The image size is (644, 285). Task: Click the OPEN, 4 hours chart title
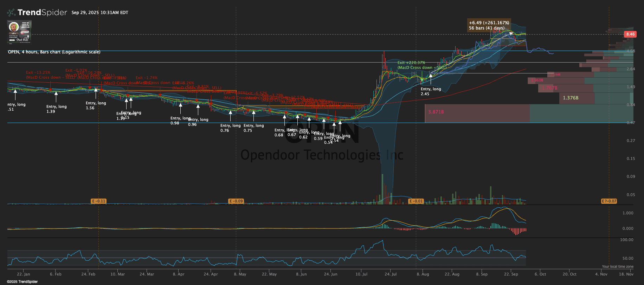54,52
